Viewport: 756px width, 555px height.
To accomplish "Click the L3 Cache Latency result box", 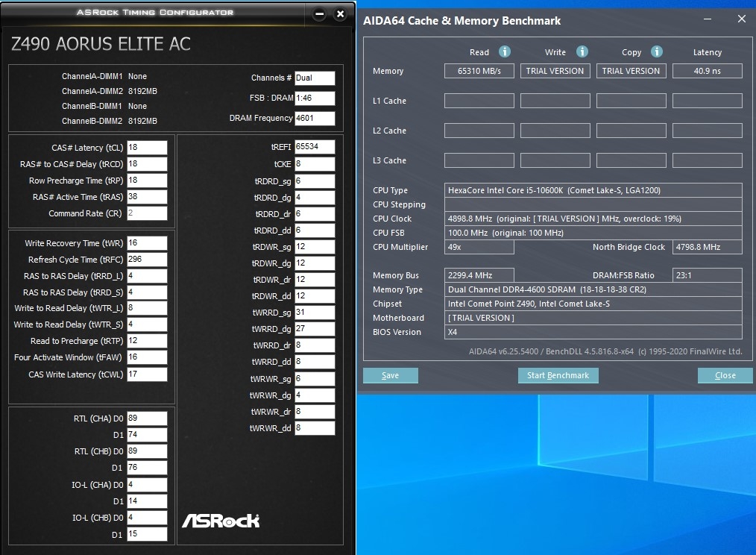I will [x=708, y=160].
